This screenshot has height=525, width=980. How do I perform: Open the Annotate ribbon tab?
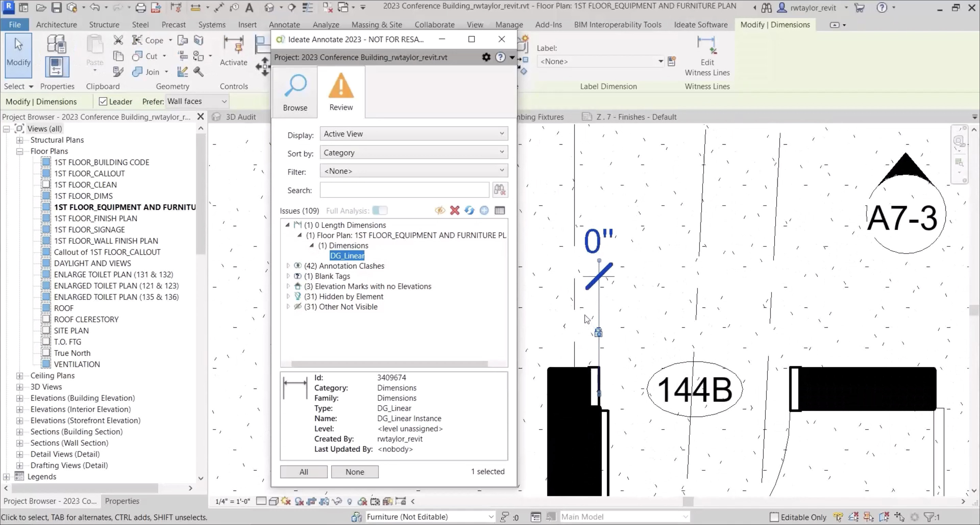coord(284,25)
